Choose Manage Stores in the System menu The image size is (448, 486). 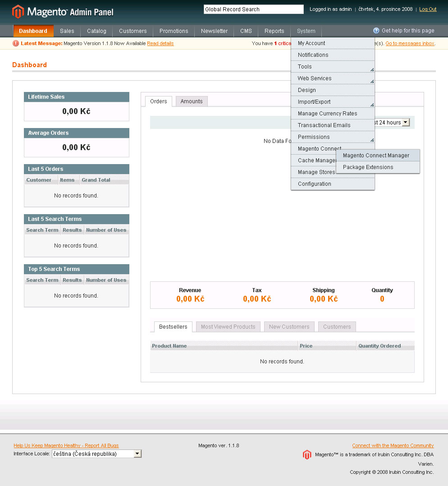(x=314, y=172)
